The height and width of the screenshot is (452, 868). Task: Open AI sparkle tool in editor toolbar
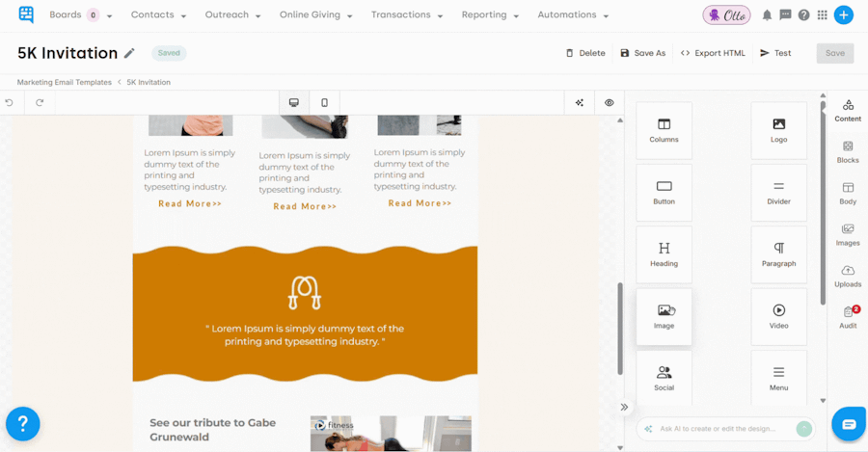coord(579,102)
